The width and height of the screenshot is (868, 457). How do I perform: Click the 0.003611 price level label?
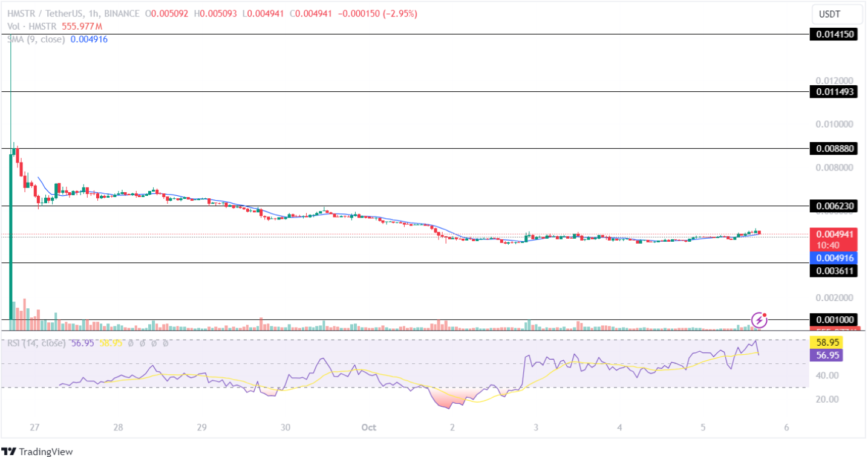click(834, 271)
